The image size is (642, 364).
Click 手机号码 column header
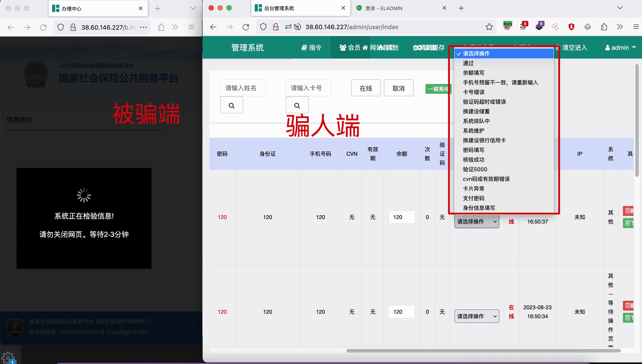[x=320, y=154]
